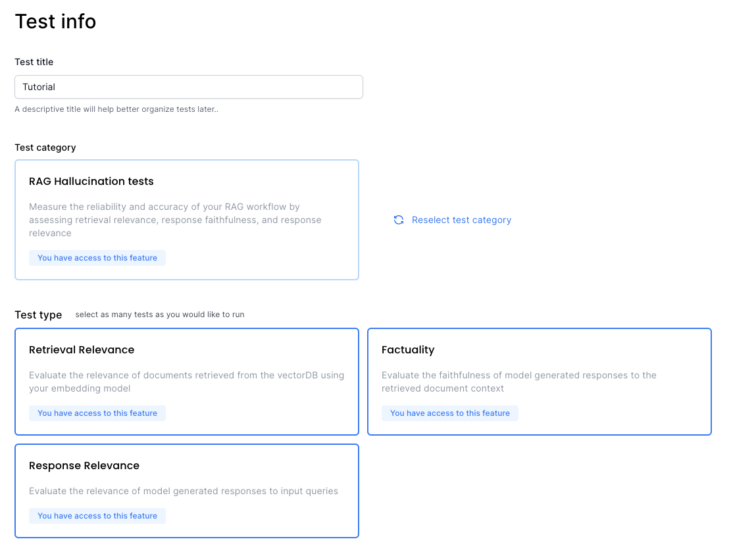This screenshot has width=731, height=560.
Task: Click the refresh icon beside Reselect test category
Action: (x=399, y=220)
